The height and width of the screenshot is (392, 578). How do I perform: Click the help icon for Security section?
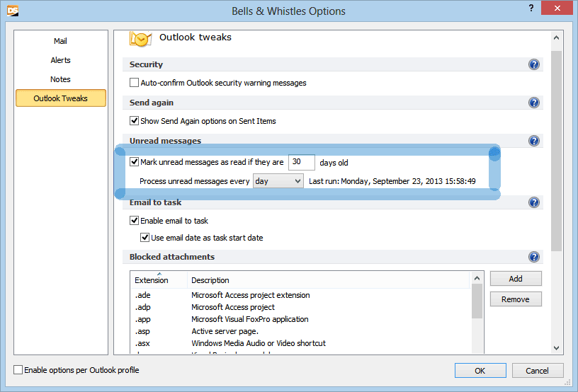point(534,64)
